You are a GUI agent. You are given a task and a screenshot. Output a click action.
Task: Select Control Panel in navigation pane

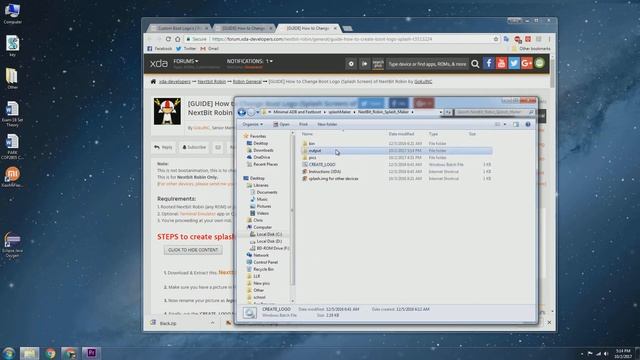coord(265,262)
